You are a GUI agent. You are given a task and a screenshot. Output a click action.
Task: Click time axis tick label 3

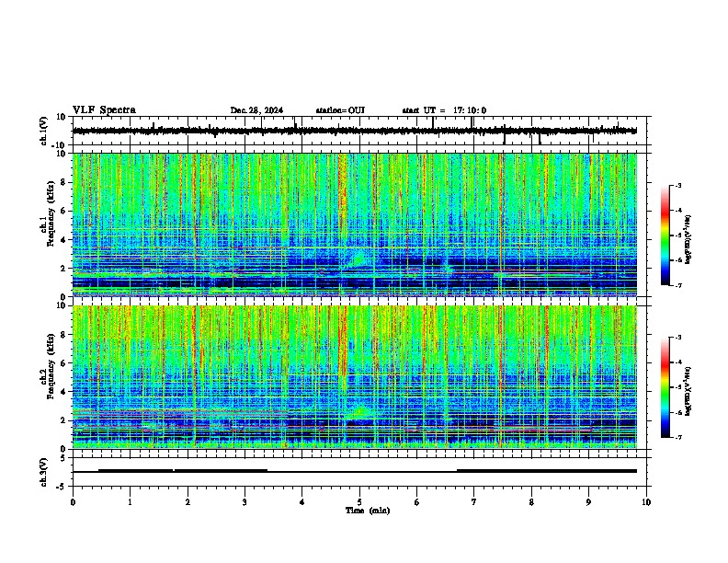(245, 502)
